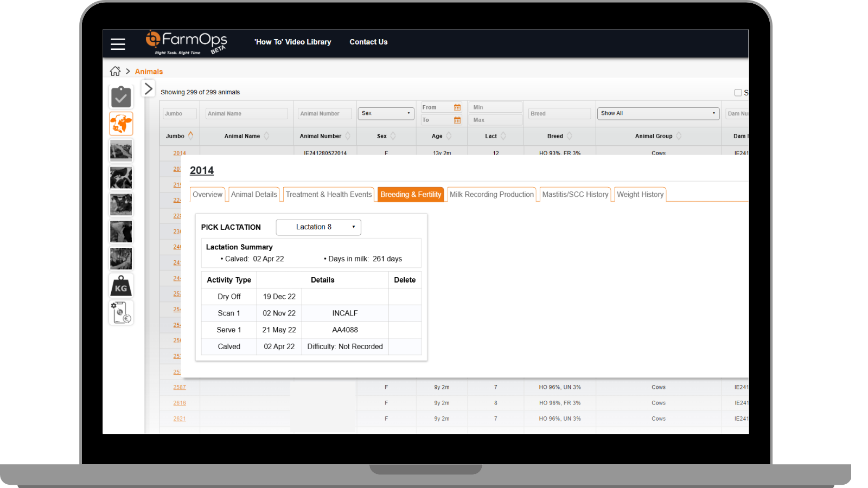Tick the checkbox at top right
Viewport: 868px width, 488px height.
738,93
